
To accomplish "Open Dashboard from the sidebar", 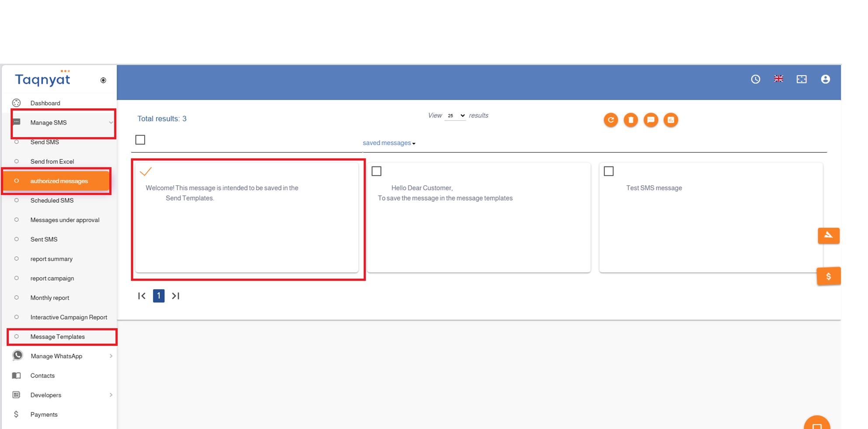I will (x=45, y=103).
